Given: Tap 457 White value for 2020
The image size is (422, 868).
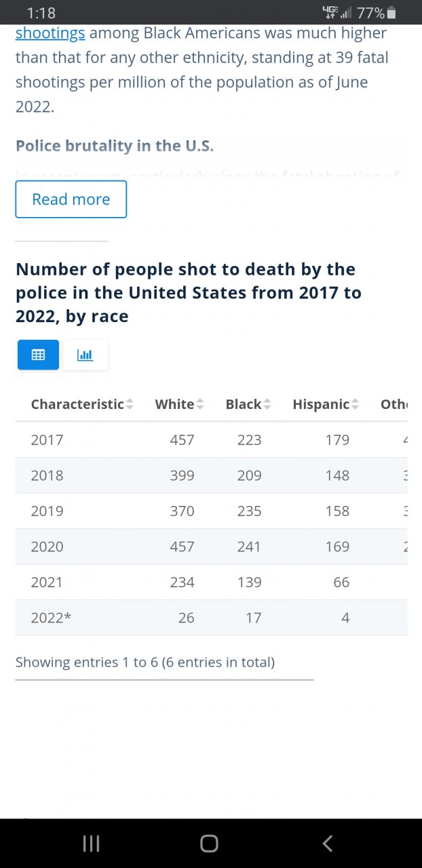Looking at the screenshot, I should [x=182, y=547].
